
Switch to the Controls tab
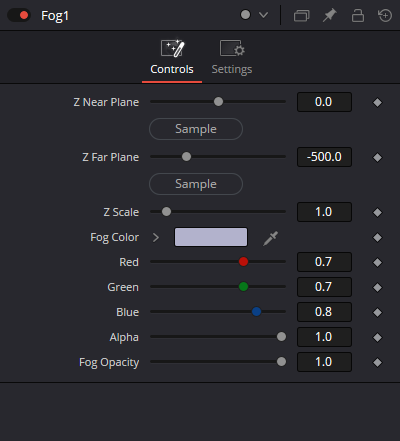(x=172, y=57)
